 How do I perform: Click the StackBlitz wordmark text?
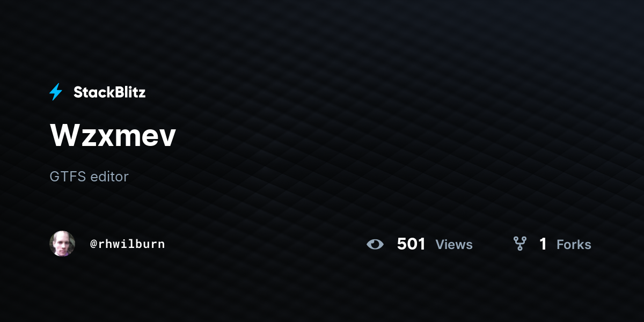(x=109, y=92)
